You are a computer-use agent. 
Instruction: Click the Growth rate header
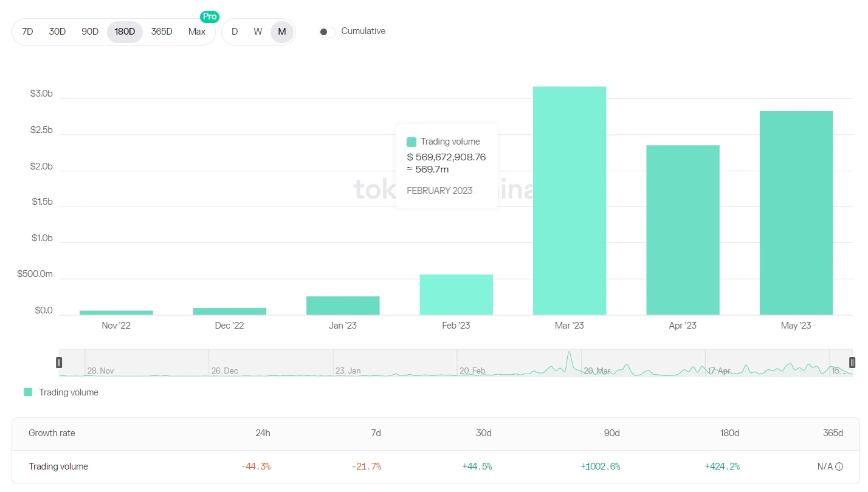coord(52,433)
